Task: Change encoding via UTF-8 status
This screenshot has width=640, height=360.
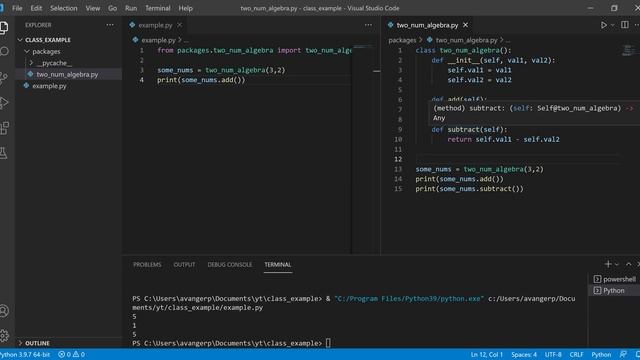Action: [553, 354]
